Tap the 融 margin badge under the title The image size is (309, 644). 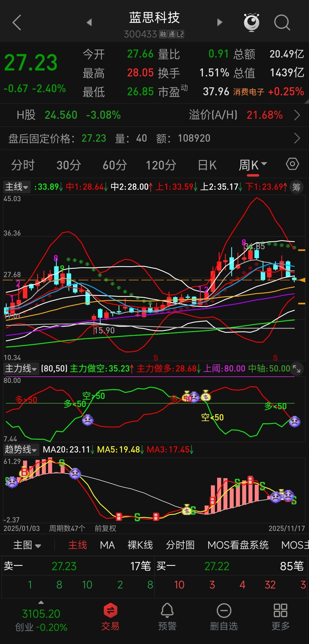pos(163,34)
